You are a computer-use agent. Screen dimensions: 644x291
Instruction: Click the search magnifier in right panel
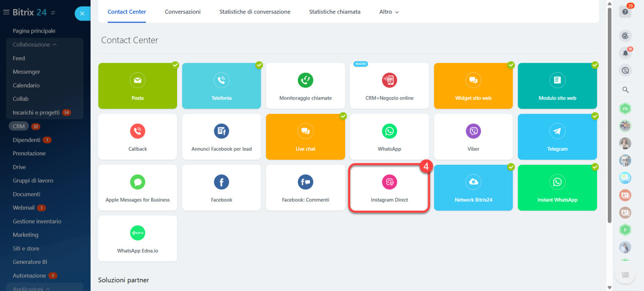[x=625, y=90]
